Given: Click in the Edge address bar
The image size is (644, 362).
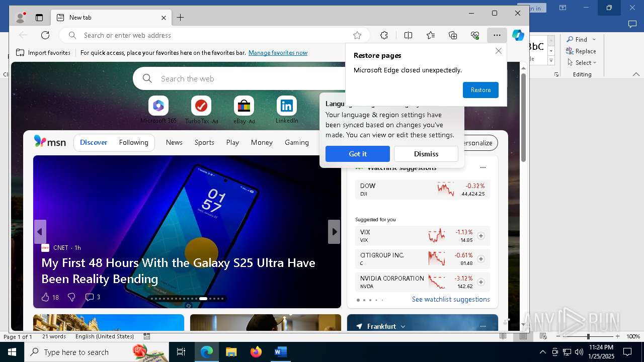Looking at the screenshot, I should tap(214, 35).
